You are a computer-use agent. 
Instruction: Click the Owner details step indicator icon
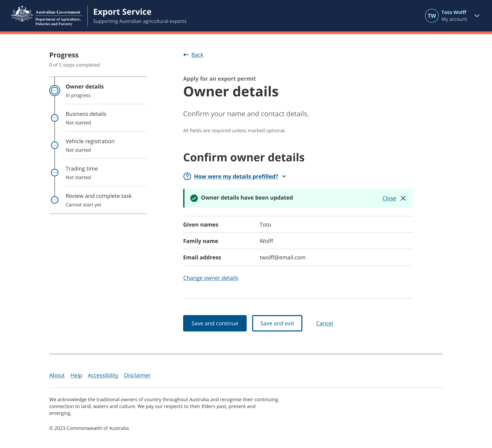point(55,91)
